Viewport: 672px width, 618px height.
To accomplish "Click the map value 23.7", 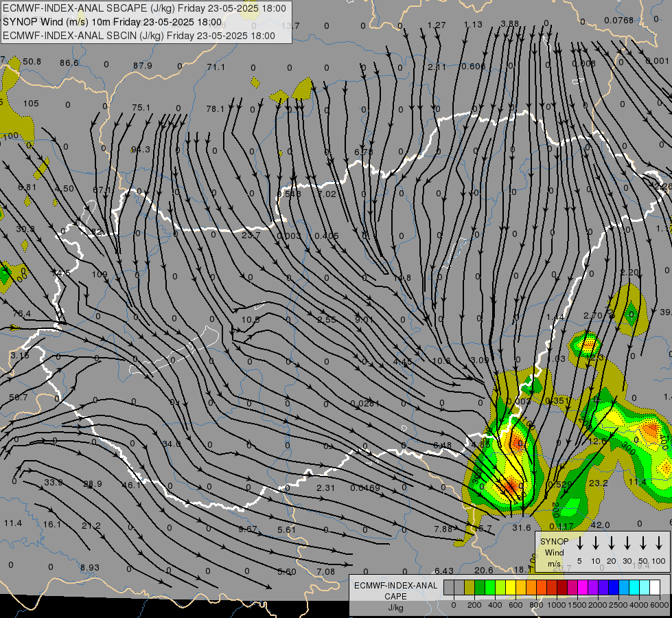I will coord(251,235).
